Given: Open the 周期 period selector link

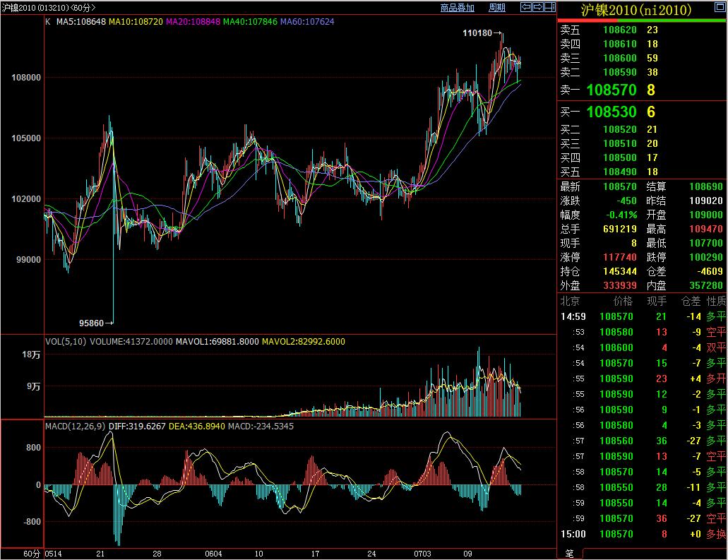Looking at the screenshot, I should point(497,8).
